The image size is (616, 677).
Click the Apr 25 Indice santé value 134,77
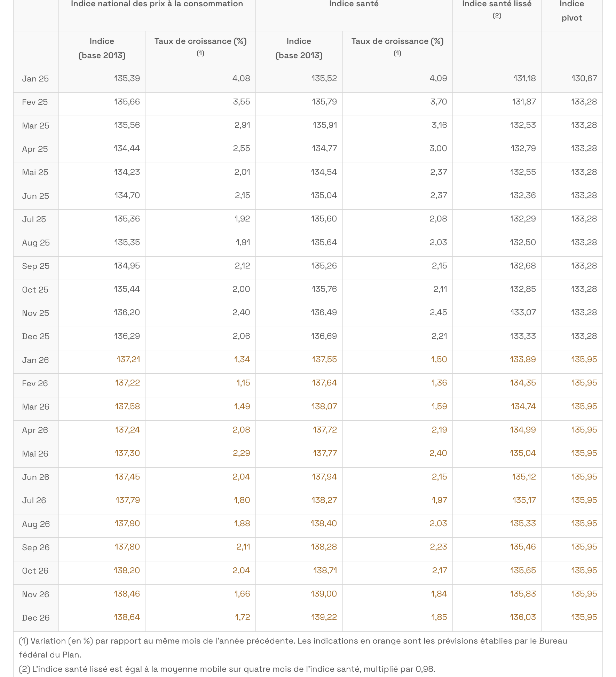click(x=324, y=148)
